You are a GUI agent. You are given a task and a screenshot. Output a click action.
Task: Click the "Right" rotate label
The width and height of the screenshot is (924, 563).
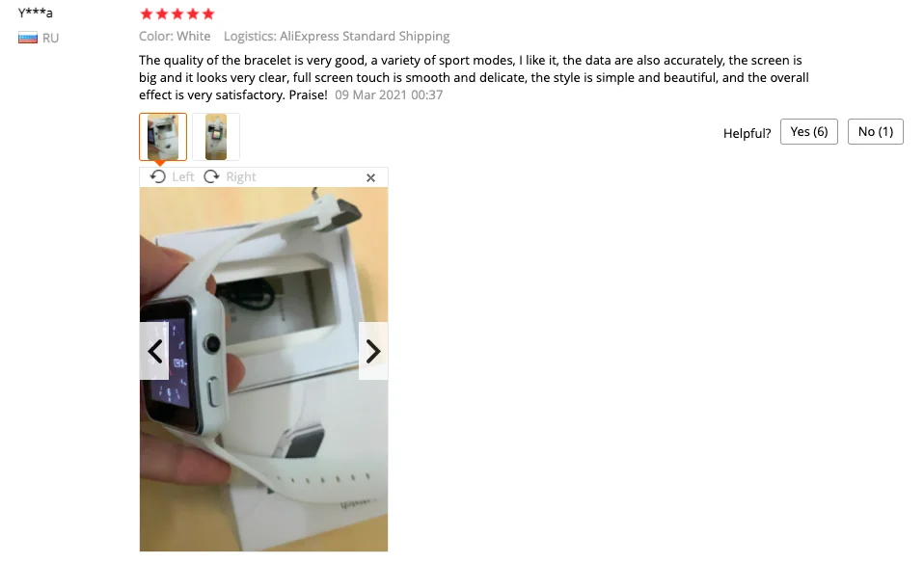tap(241, 176)
